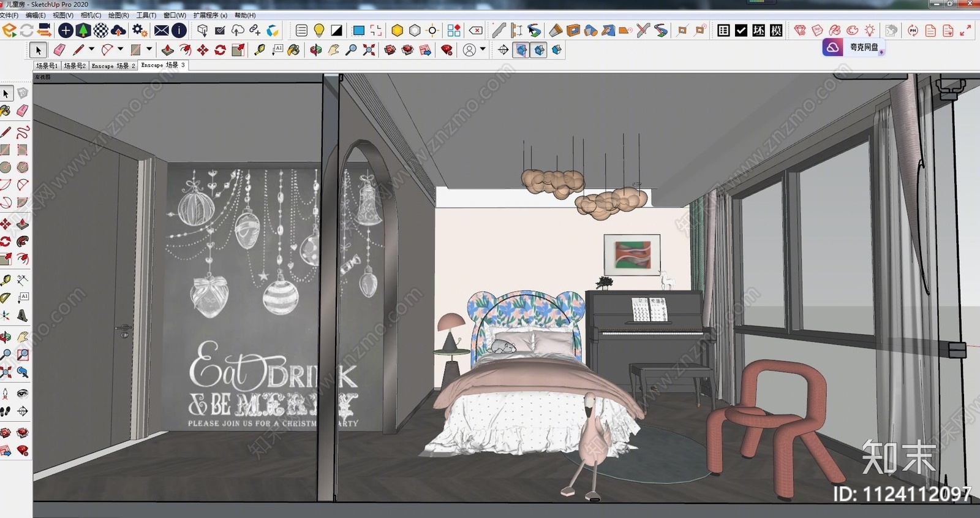Open the 编辑(E) Edit menu
The image size is (980, 518).
36,15
